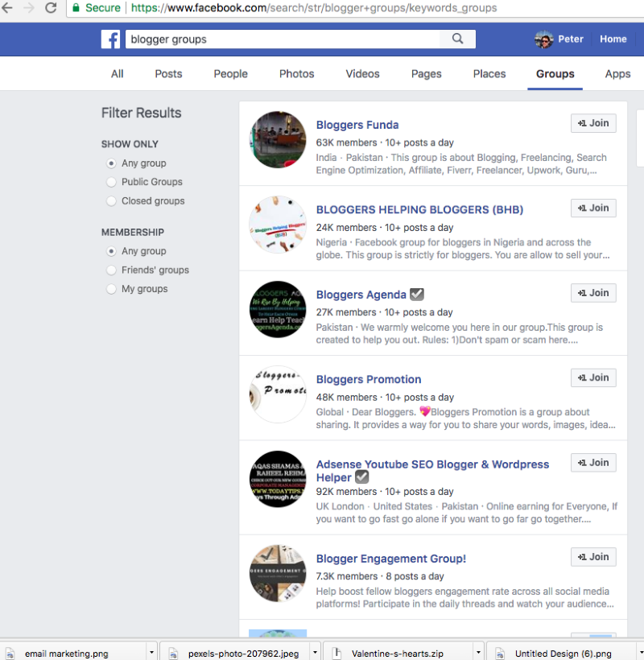Click Adsense Youtube SEO group thumbnail
Image resolution: width=644 pixels, height=660 pixels.
click(278, 479)
